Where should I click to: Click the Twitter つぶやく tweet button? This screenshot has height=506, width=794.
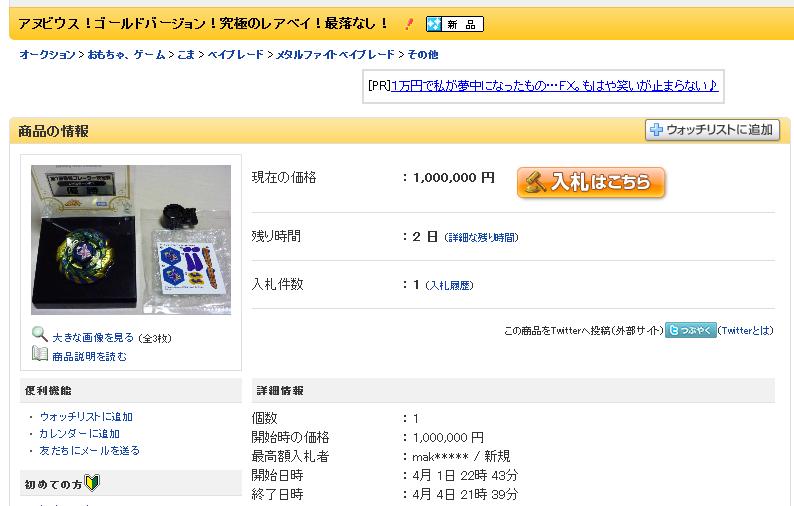691,330
